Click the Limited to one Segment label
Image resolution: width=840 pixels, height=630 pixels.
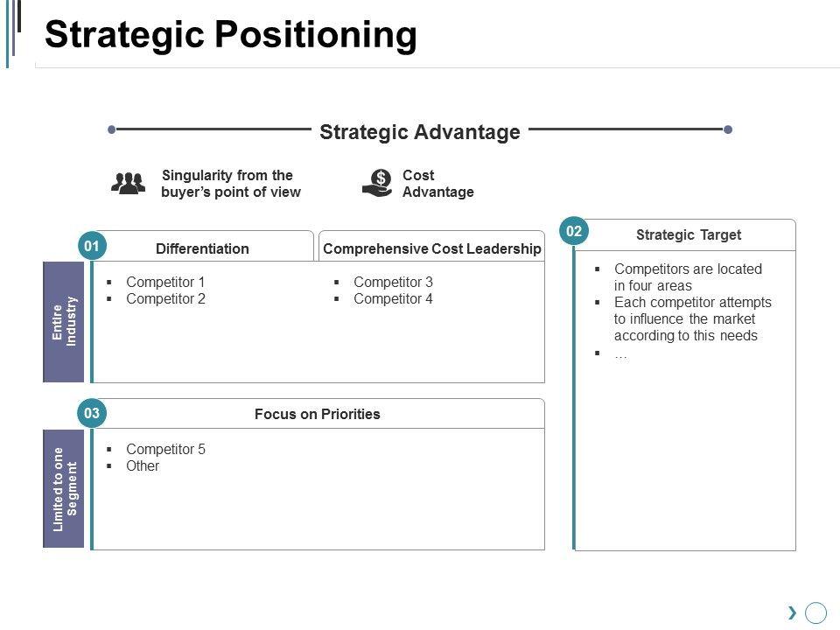pyautogui.click(x=65, y=489)
